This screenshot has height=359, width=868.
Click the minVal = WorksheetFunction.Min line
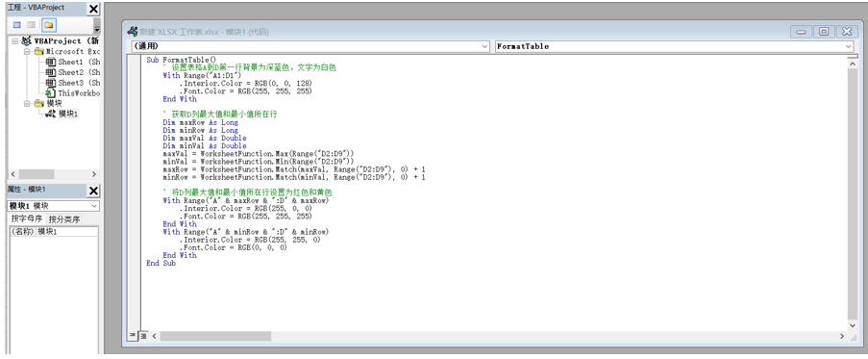[258, 162]
